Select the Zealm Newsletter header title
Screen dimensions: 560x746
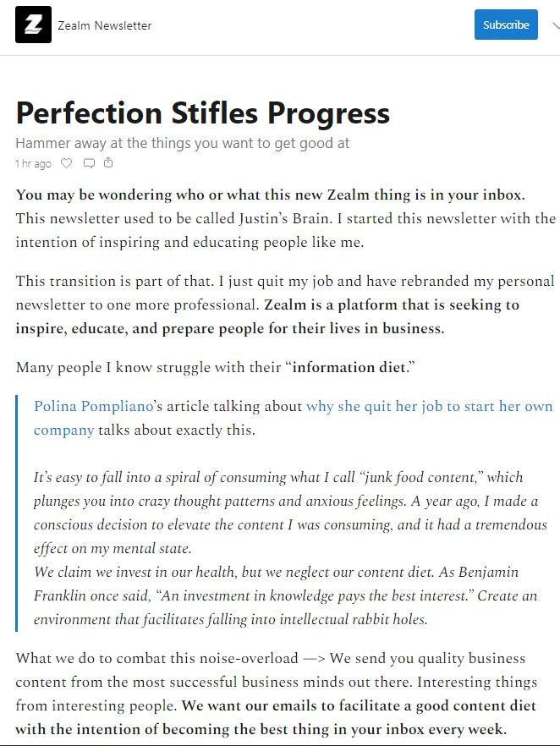[103, 25]
